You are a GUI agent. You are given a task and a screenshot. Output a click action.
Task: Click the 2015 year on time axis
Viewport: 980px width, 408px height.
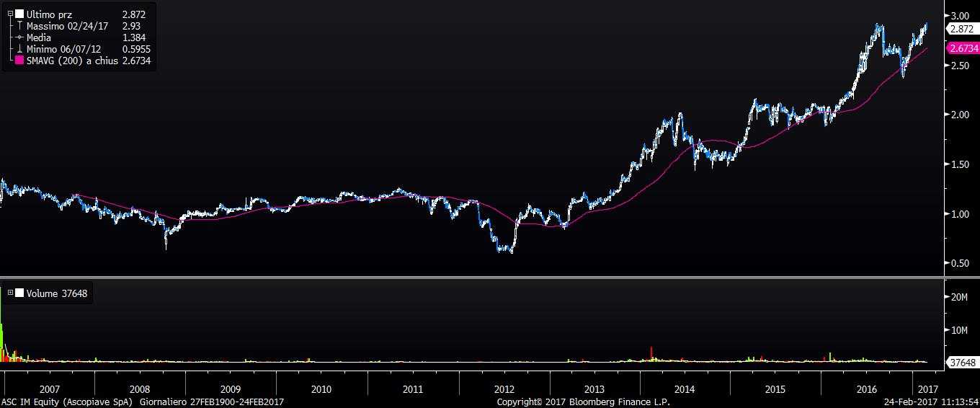tap(775, 389)
